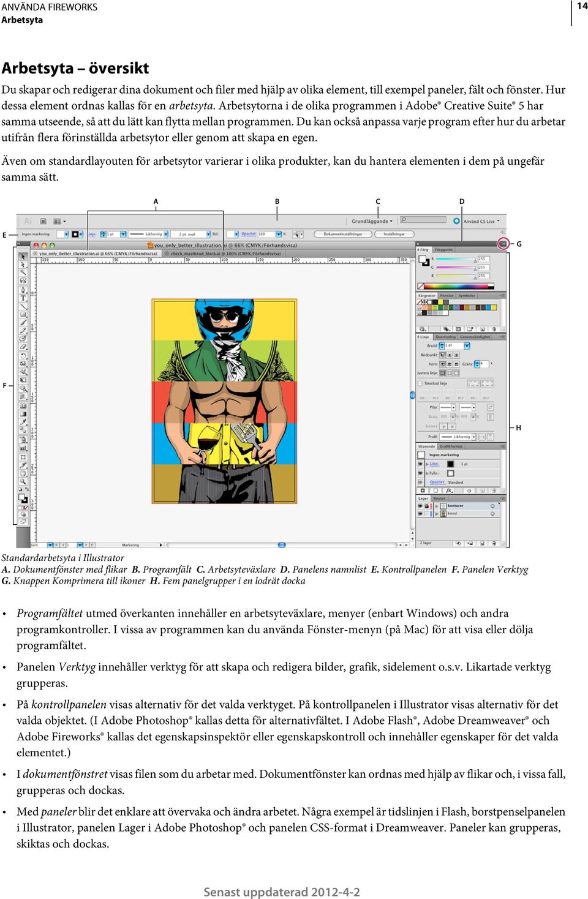
Task: Click the Dokumentinställningar button
Action: pos(343,234)
